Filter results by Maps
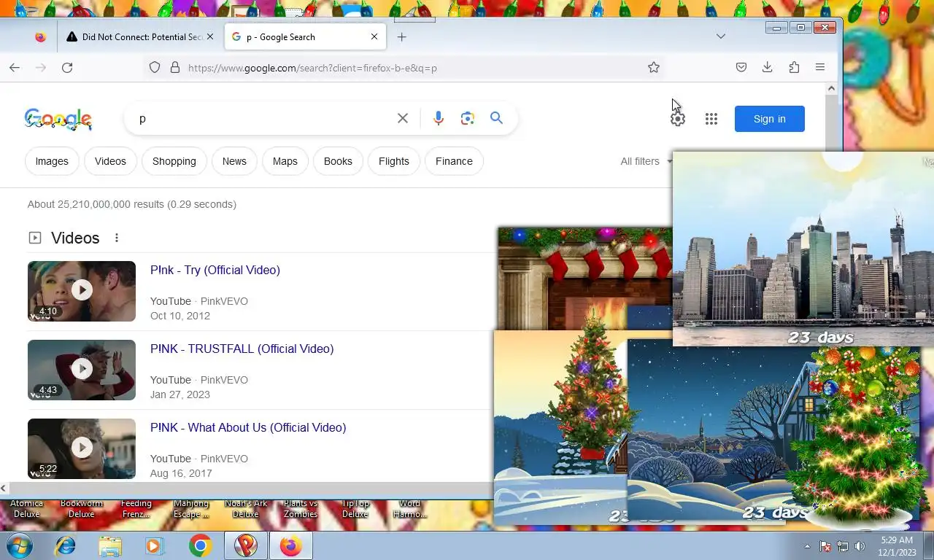The width and height of the screenshot is (934, 560). point(285,161)
